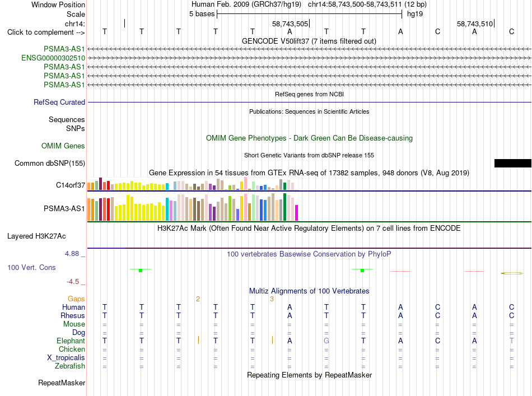The width and height of the screenshot is (532, 396).
Task: Click the '5 bases' scale bar label
Action: tap(202, 14)
